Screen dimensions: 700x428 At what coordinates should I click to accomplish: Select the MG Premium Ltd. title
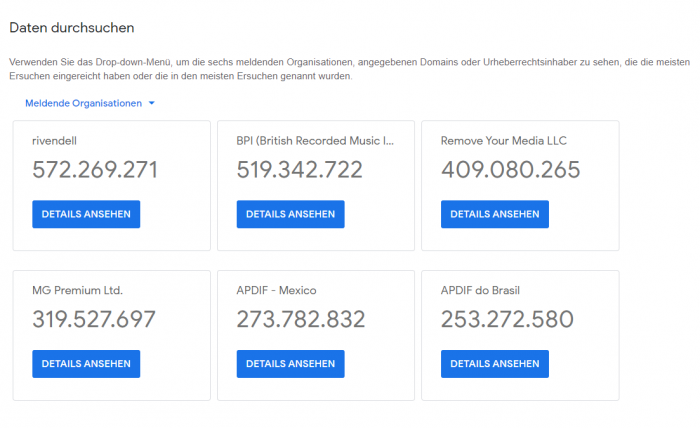[77, 291]
